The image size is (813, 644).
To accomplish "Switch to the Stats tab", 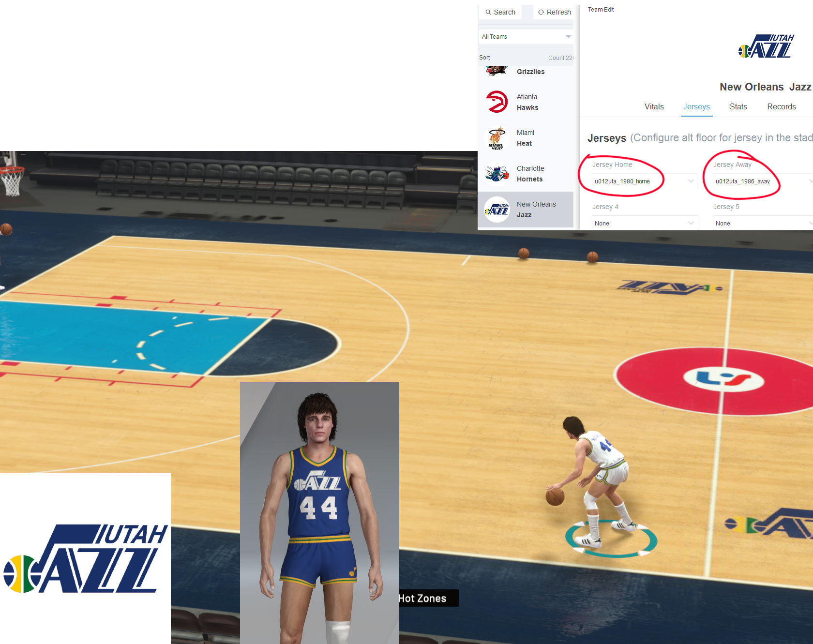I will (x=738, y=107).
